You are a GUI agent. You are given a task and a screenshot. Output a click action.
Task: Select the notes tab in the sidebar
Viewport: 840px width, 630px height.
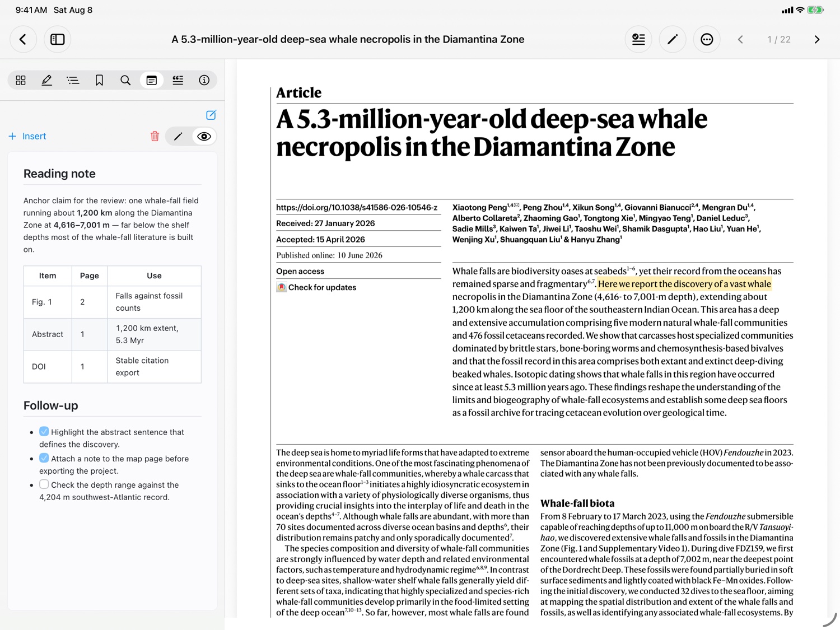(152, 80)
